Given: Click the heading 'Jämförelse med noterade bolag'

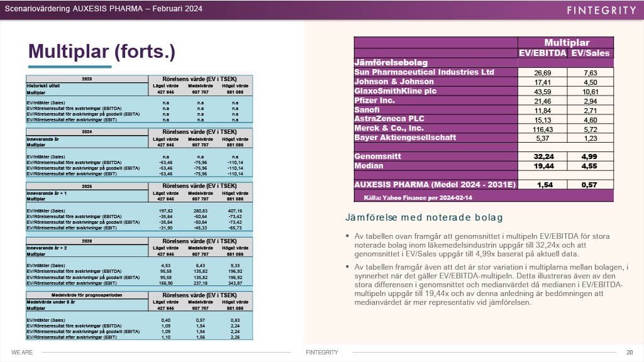Looking at the screenshot, I should pos(424,217).
